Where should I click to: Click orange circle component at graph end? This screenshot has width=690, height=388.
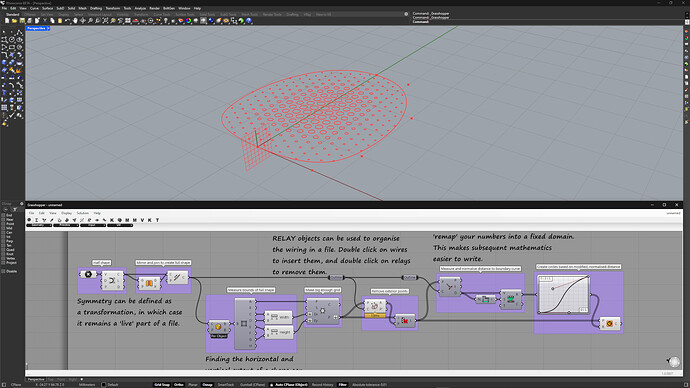(x=609, y=323)
